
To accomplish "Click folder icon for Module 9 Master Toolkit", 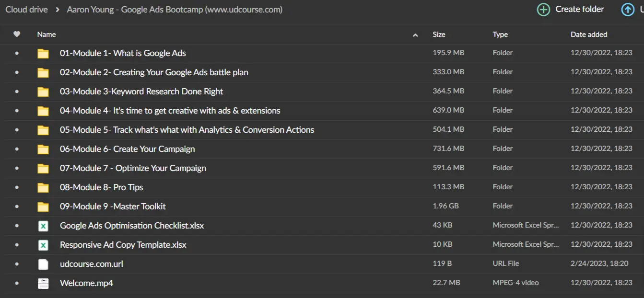I will click(x=43, y=206).
